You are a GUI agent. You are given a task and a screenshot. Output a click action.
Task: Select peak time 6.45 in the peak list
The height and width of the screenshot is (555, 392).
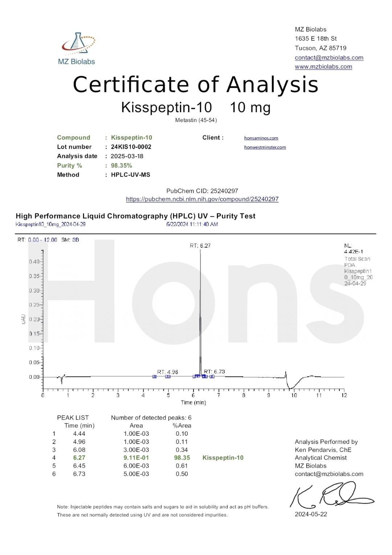(79, 466)
